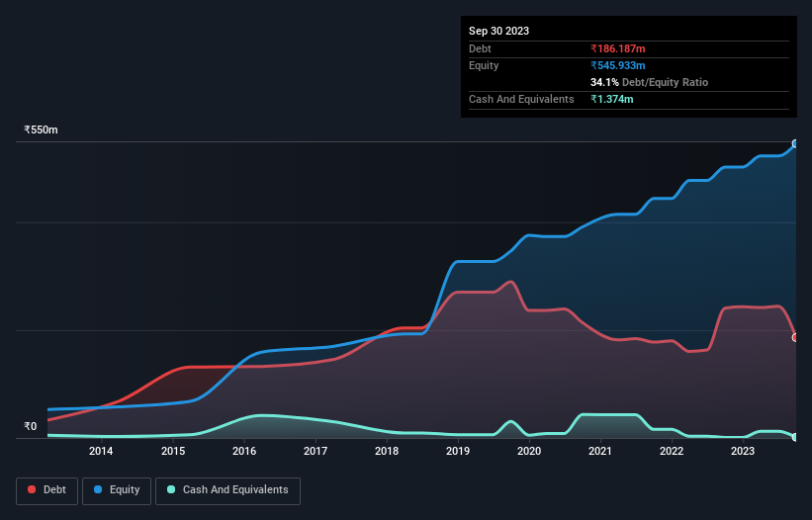Screen dimensions: 812x520
Task: Click the 2019 x-axis label
Action: click(458, 451)
